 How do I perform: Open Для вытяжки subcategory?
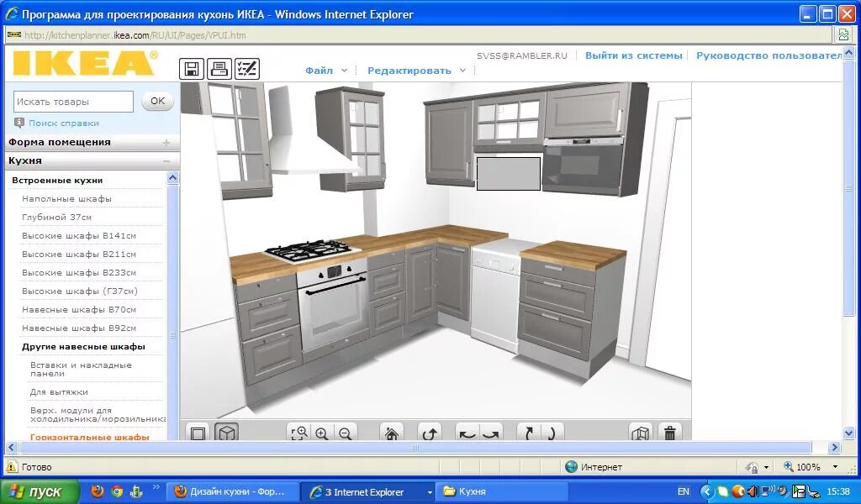pos(59,392)
